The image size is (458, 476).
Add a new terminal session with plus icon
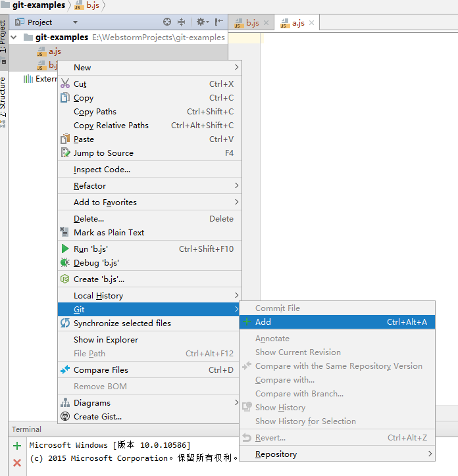[x=17, y=446]
